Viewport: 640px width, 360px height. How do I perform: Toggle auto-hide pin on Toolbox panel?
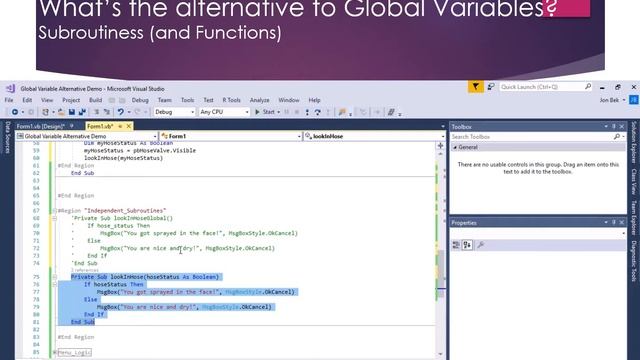point(613,127)
